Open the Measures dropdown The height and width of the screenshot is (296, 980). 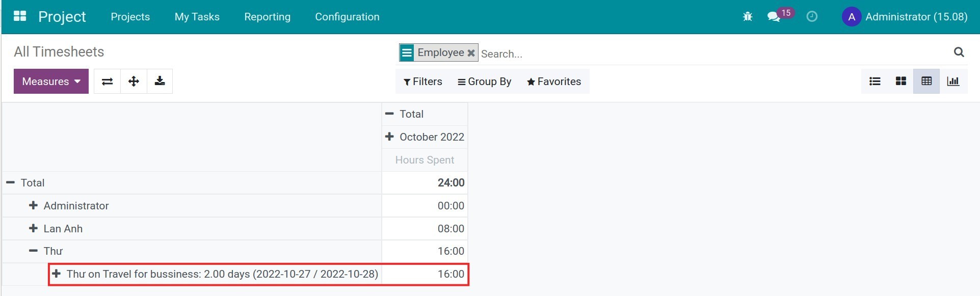51,82
